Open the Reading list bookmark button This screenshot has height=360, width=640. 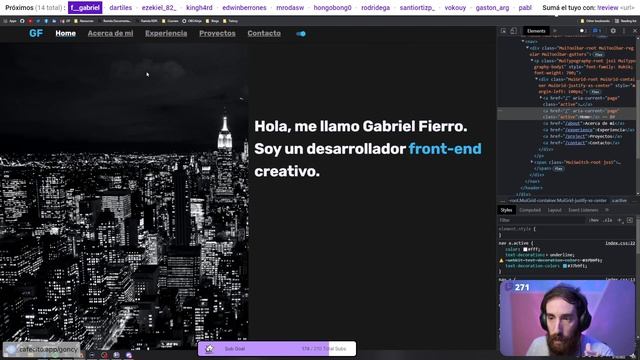coord(625,21)
